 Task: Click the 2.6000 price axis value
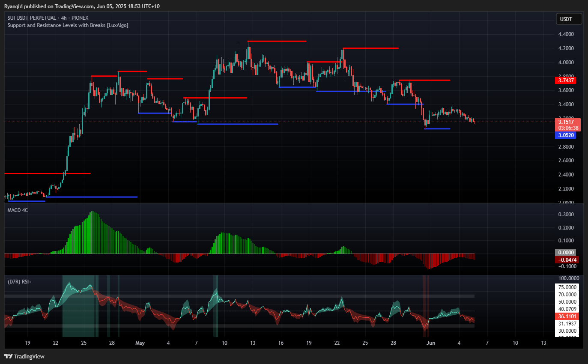click(x=567, y=161)
